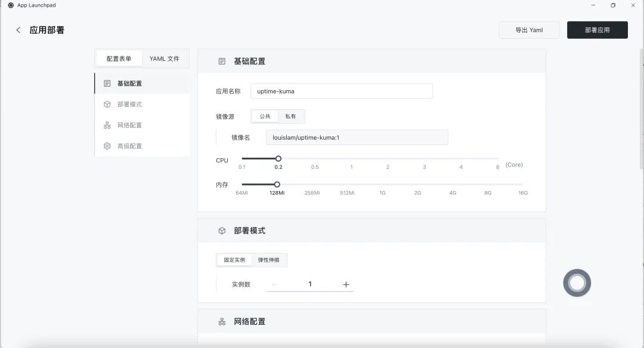The height and width of the screenshot is (348, 644).
Task: Click the CPU 2 core label
Action: (x=388, y=167)
